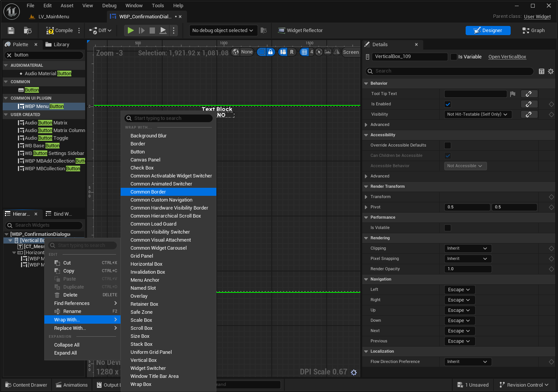Click the Details panel settings gear
This screenshot has width=558, height=392.
click(550, 71)
